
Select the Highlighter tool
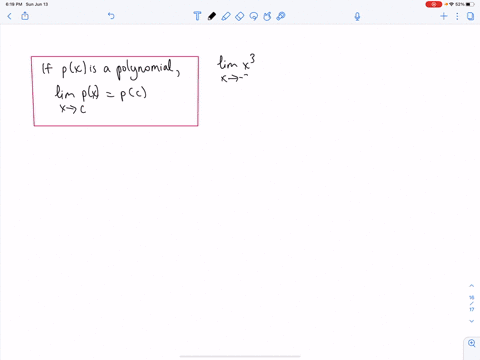click(226, 16)
